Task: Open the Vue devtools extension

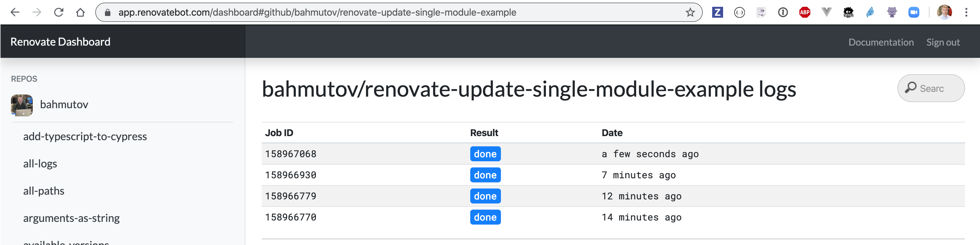Action: (x=826, y=12)
